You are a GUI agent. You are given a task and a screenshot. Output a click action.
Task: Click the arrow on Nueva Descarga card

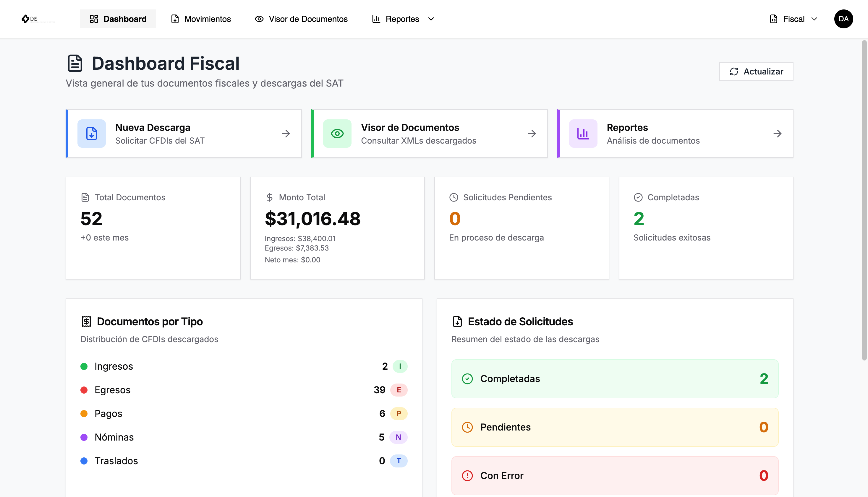[286, 134]
